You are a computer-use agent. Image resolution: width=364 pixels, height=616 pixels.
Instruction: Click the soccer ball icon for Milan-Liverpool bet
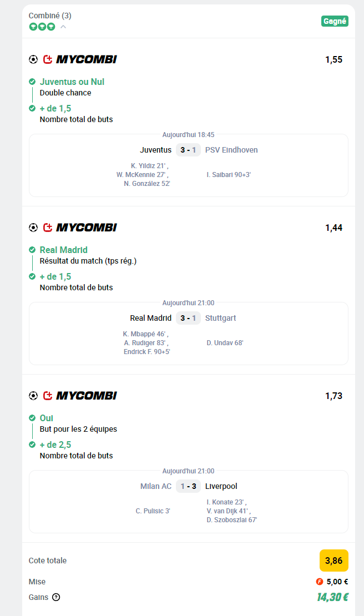tap(33, 396)
